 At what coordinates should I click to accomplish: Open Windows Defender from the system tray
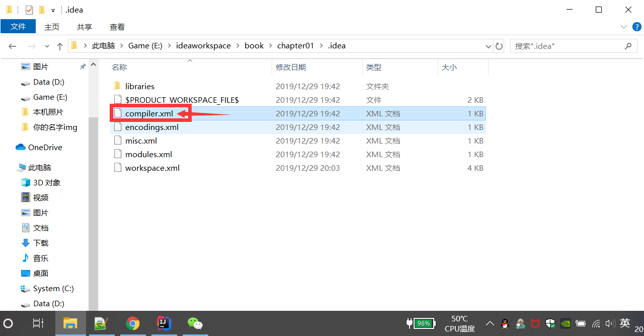(550, 323)
